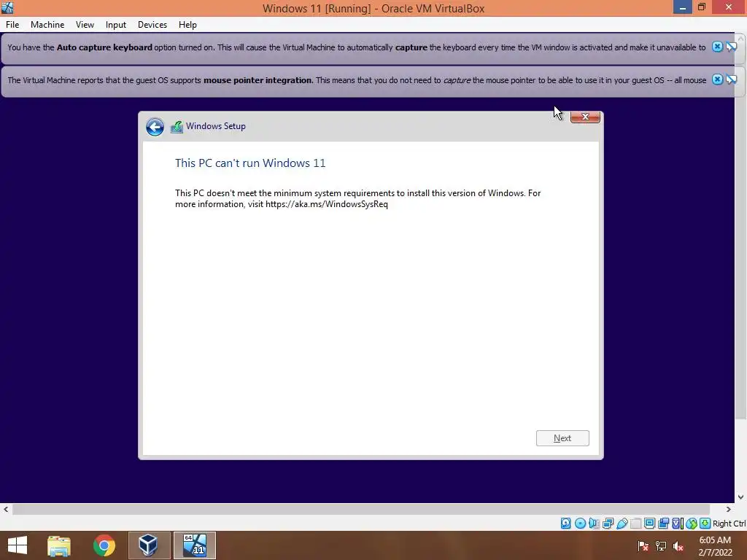Suppress future mouse pointer integration messages

pos(731,79)
